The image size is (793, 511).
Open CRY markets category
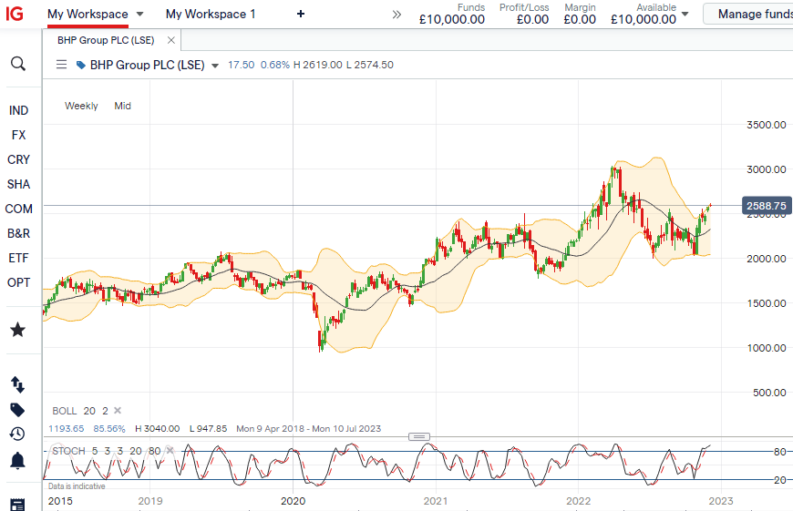tap(18, 159)
